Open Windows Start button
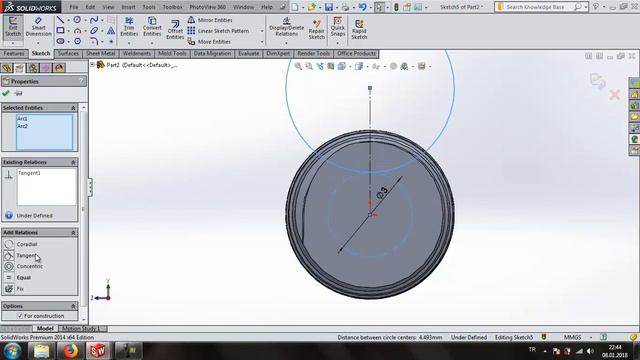 (x=13, y=351)
